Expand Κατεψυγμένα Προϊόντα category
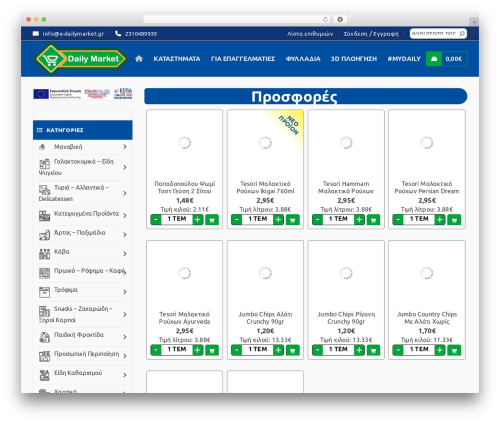Viewport: 500px width, 423px height. pyautogui.click(x=125, y=216)
